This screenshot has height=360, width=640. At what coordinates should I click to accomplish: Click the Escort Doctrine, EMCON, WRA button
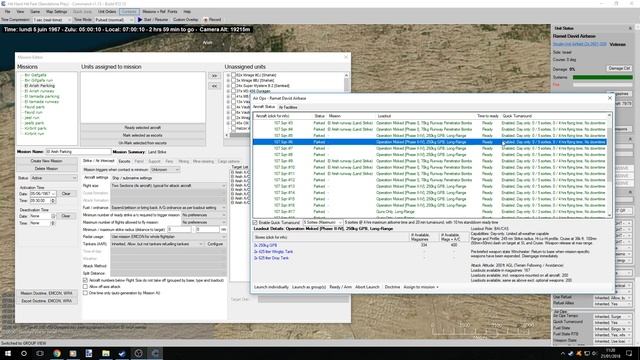47,301
